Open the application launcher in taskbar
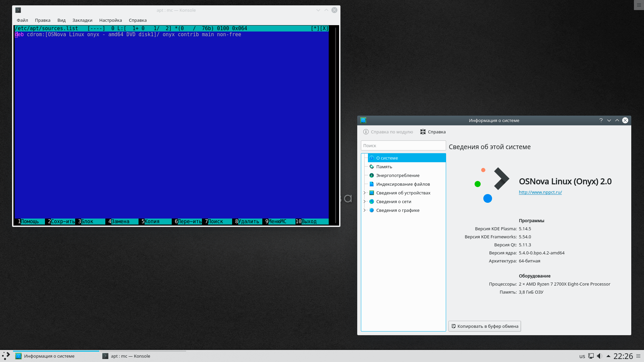The width and height of the screenshot is (644, 362). click(x=6, y=356)
